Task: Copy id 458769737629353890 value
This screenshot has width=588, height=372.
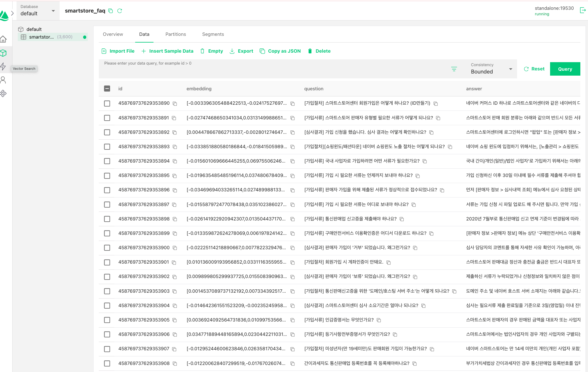Action: 175,103
